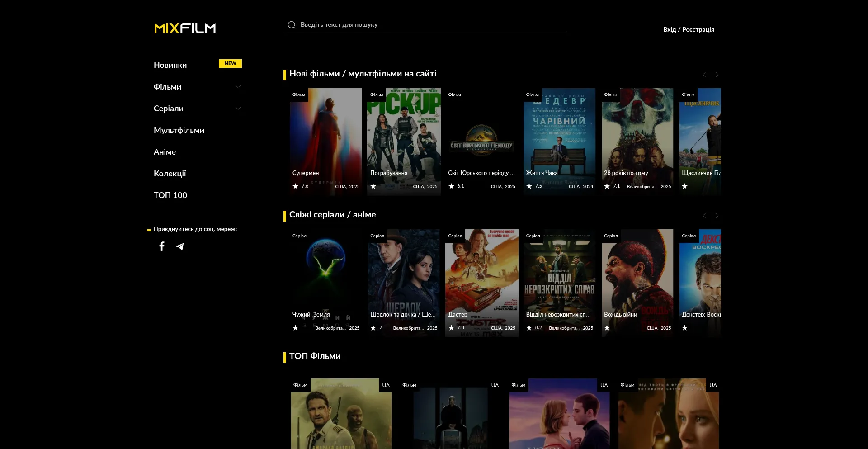The image size is (868, 449).
Task: Open the Facebook social icon
Action: [162, 246]
